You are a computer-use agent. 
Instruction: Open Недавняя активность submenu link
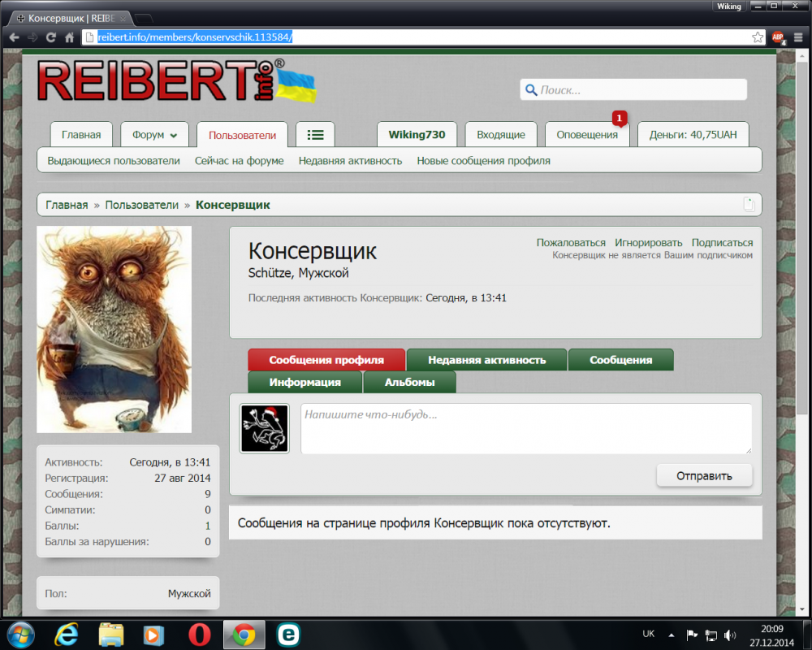tap(350, 161)
